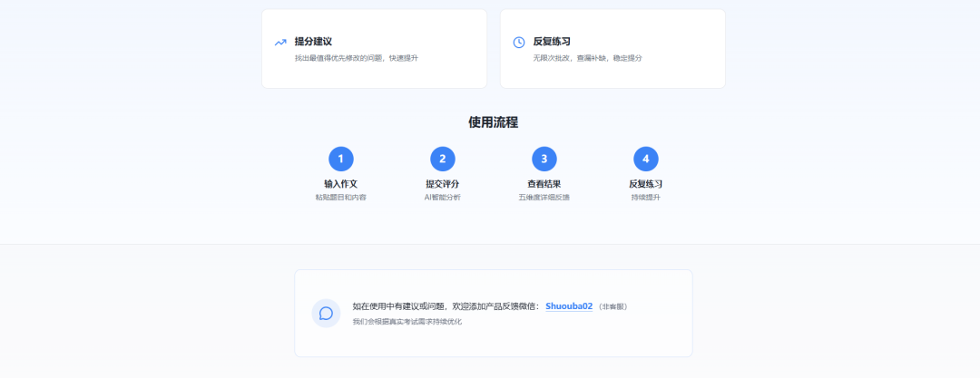980x378 pixels.
Task: Click the 反复练习 title in the top card
Action: coord(552,42)
